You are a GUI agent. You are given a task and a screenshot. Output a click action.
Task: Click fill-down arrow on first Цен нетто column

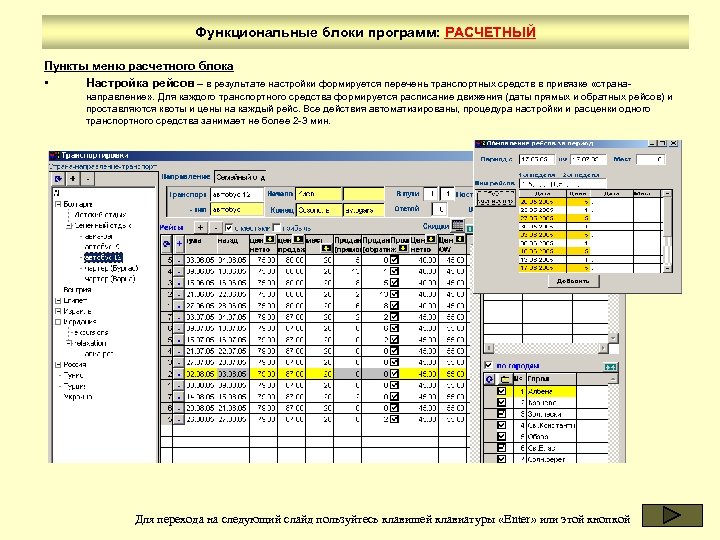tap(270, 239)
